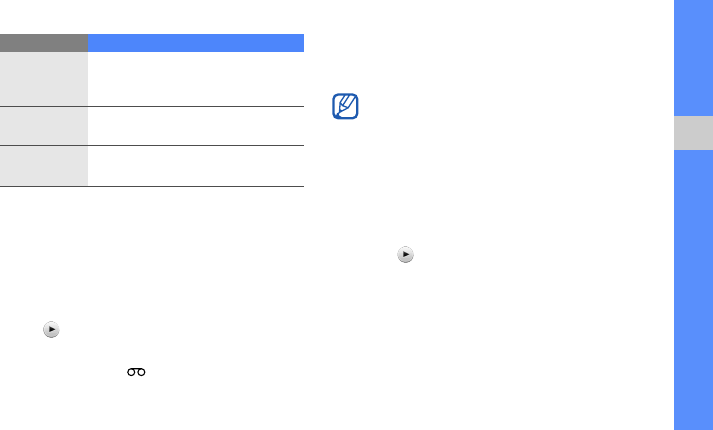Click the second gray row label cell
The height and width of the screenshot is (430, 713).
pyautogui.click(x=43, y=126)
